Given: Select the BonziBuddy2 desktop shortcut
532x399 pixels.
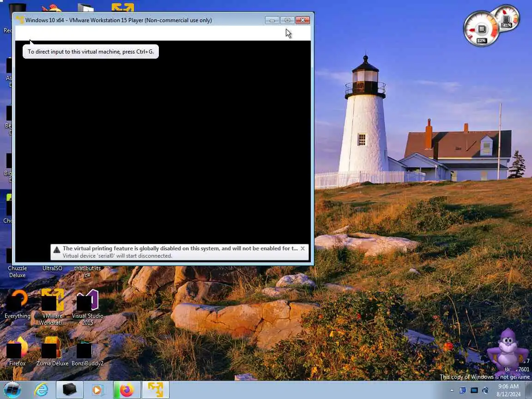Looking at the screenshot, I should coord(88,353).
